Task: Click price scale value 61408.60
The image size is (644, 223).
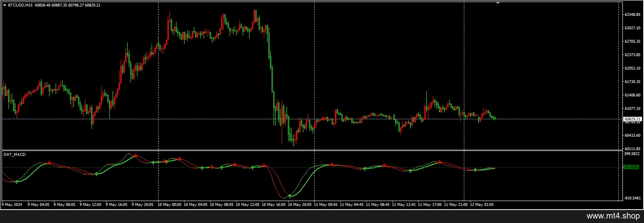Action: pyautogui.click(x=632, y=95)
